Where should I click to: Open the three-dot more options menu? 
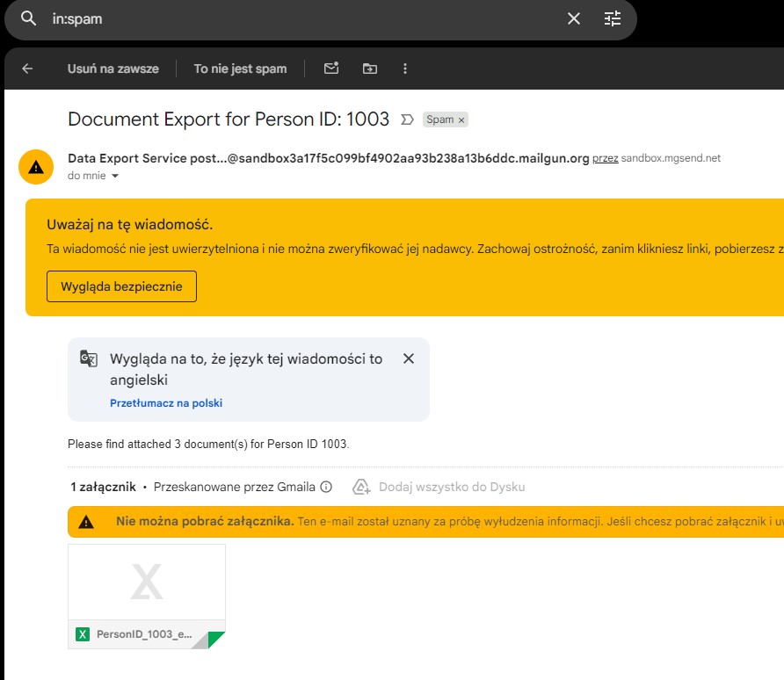pos(405,69)
